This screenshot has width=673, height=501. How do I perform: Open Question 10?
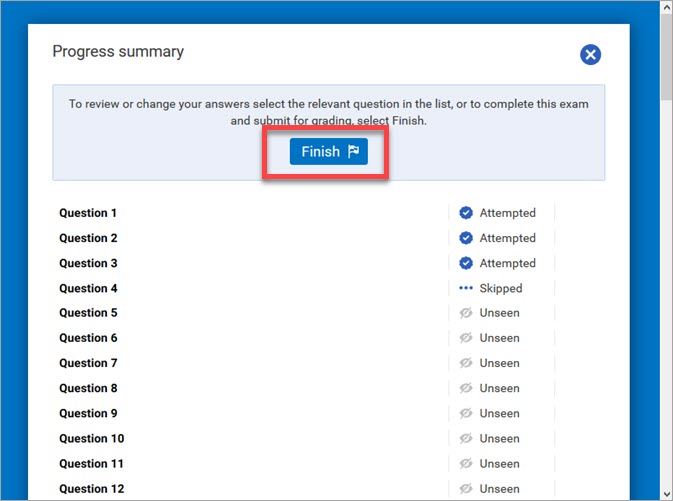(91, 438)
